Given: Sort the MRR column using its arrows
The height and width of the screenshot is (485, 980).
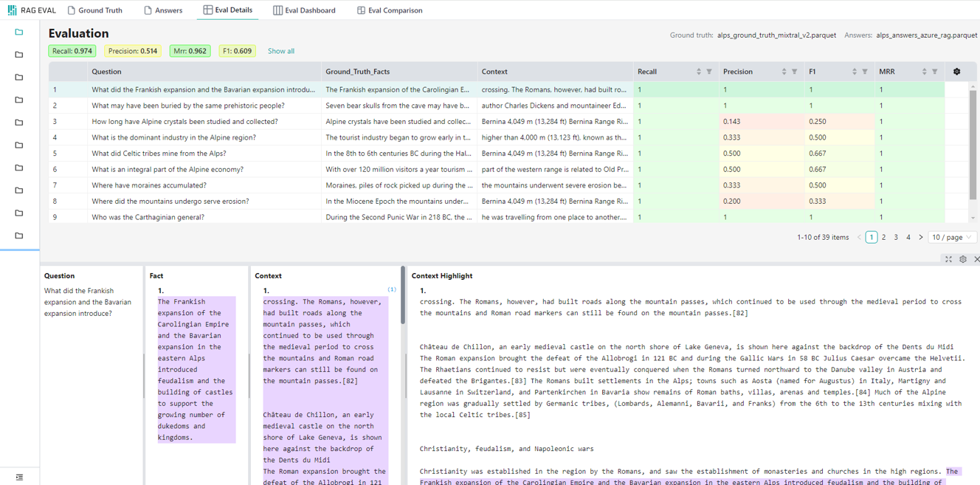Looking at the screenshot, I should coord(924,72).
